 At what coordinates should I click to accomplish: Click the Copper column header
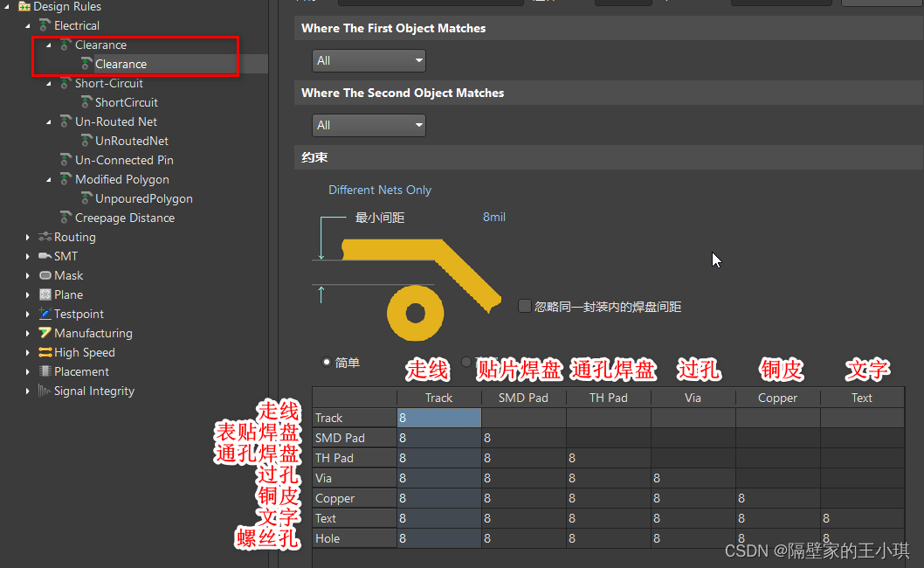pyautogui.click(x=777, y=398)
